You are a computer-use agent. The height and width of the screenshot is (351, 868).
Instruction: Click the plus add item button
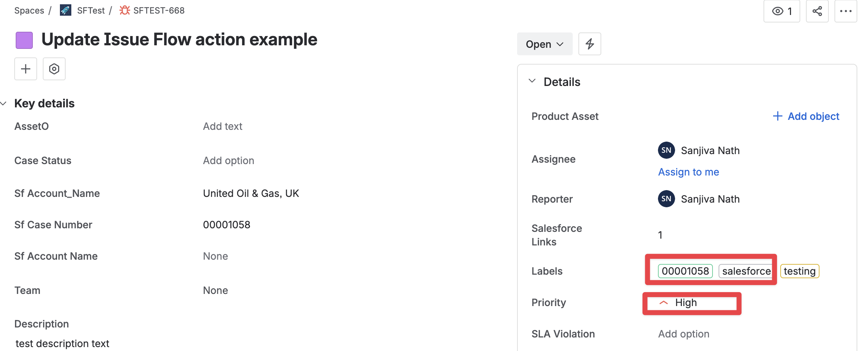(26, 69)
